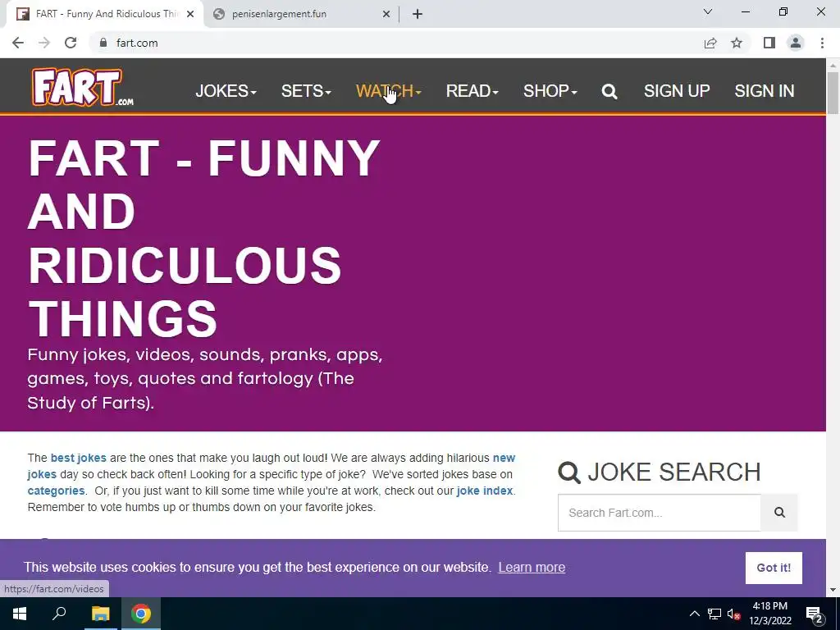This screenshot has height=630, width=840.
Task: Open the notification center icon
Action: click(x=814, y=614)
